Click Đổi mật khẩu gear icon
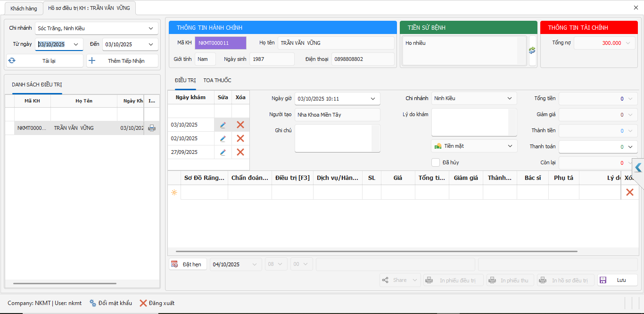This screenshot has height=314, width=644. click(93, 303)
